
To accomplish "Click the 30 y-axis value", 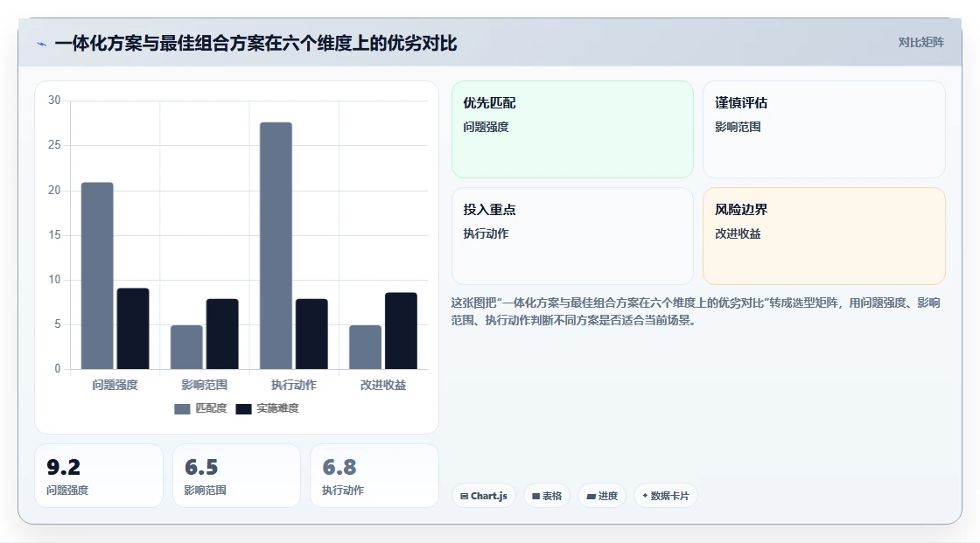I will [x=54, y=101].
